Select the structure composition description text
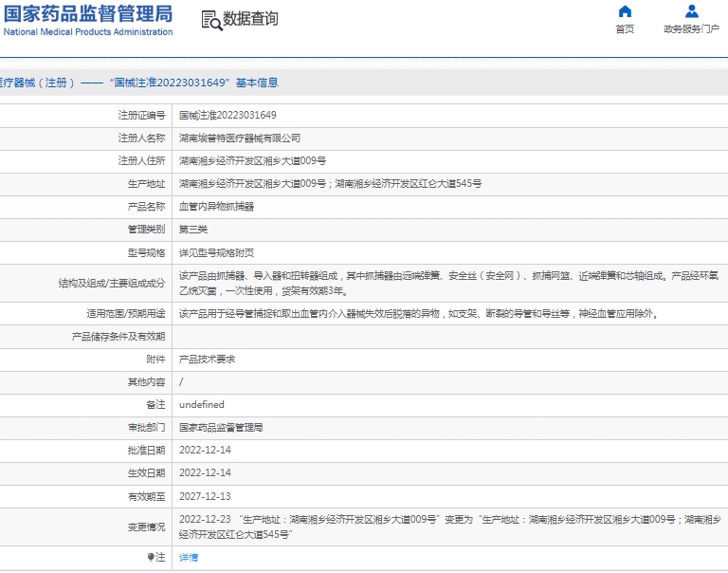Screen dimensions: 728x573 click(449, 284)
